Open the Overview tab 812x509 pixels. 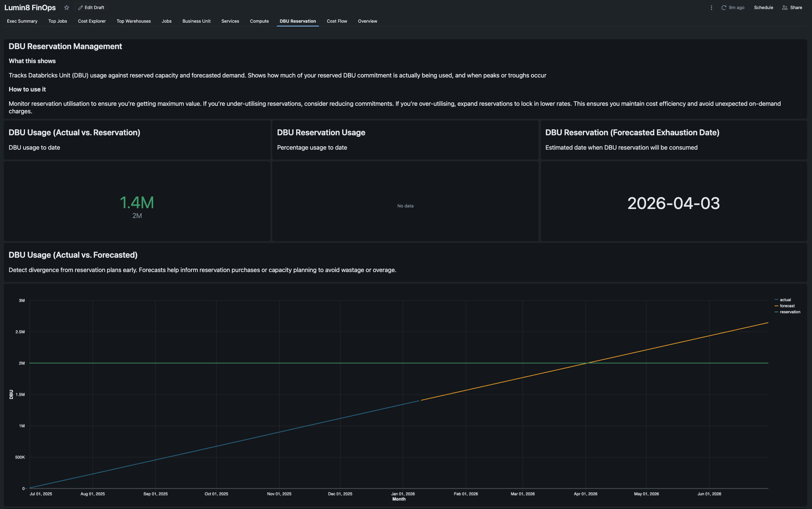[367, 21]
